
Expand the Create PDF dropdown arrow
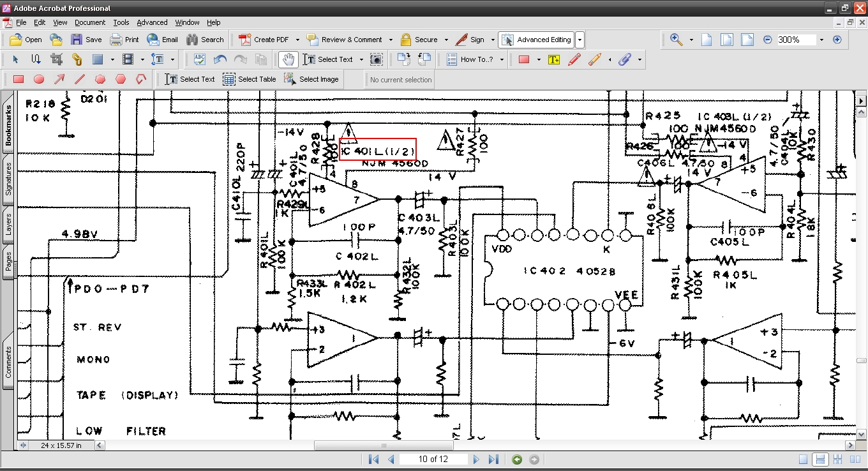(x=297, y=40)
